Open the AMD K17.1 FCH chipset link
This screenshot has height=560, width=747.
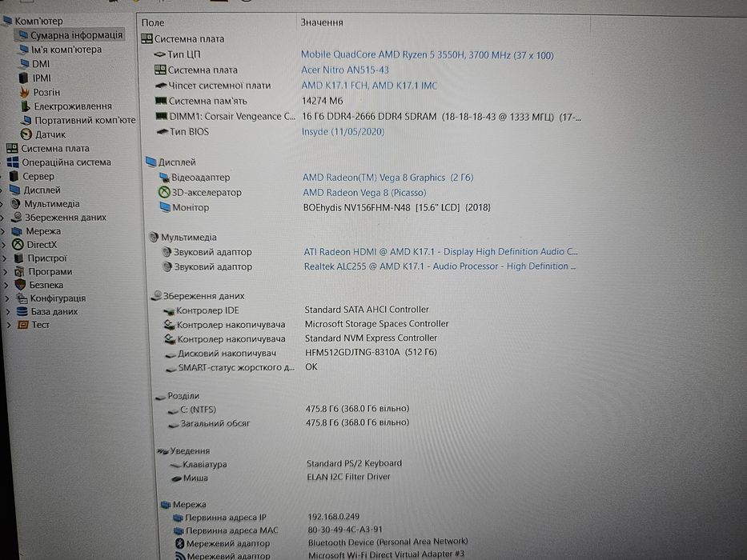click(x=369, y=86)
